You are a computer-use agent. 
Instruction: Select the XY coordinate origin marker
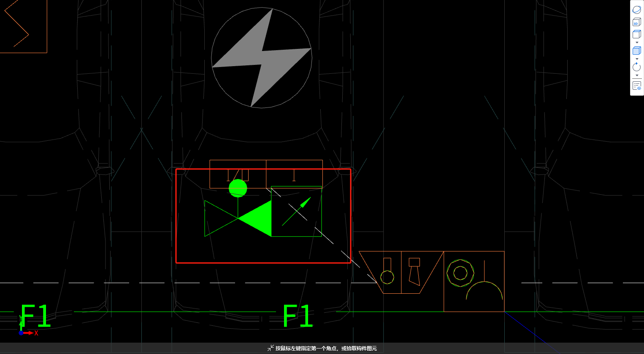click(28, 327)
